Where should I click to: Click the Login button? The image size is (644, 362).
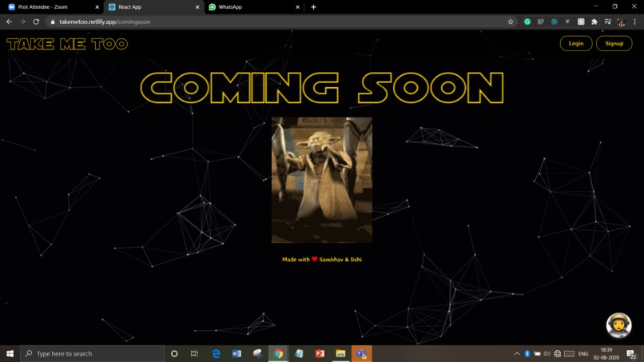tap(576, 43)
